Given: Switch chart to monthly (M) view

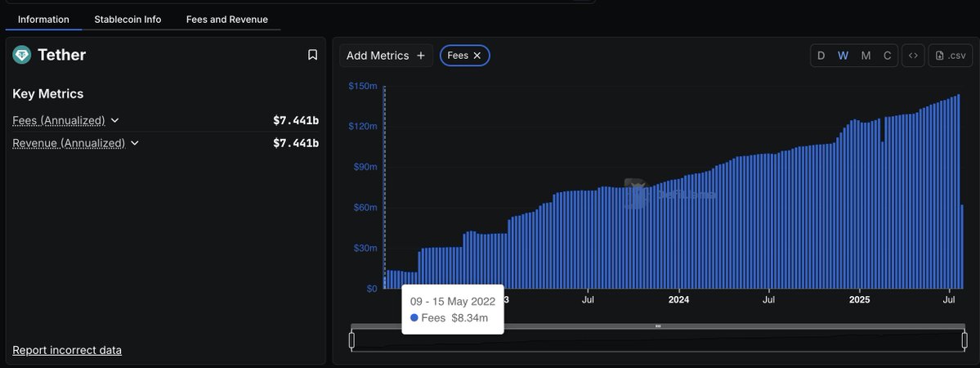Looking at the screenshot, I should (x=866, y=56).
